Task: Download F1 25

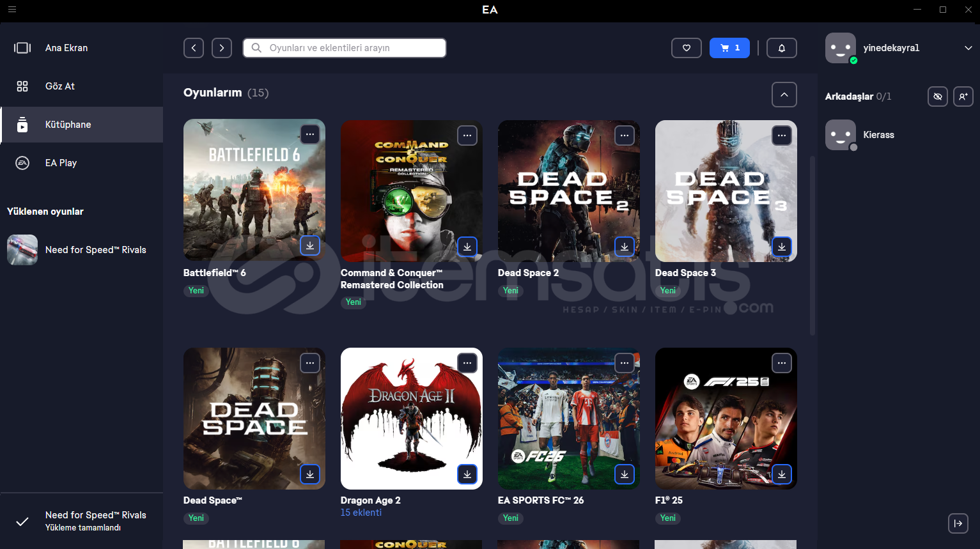Action: pyautogui.click(x=782, y=474)
